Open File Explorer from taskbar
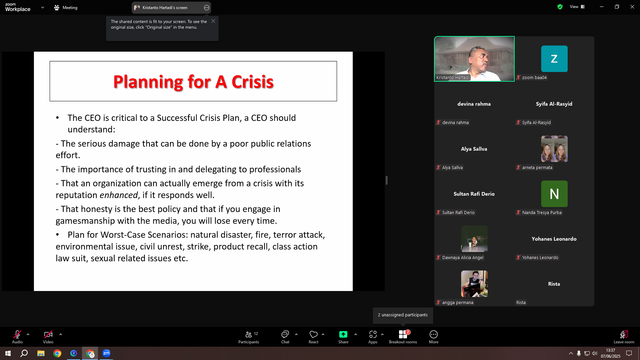The height and width of the screenshot is (360, 640). 41,353
